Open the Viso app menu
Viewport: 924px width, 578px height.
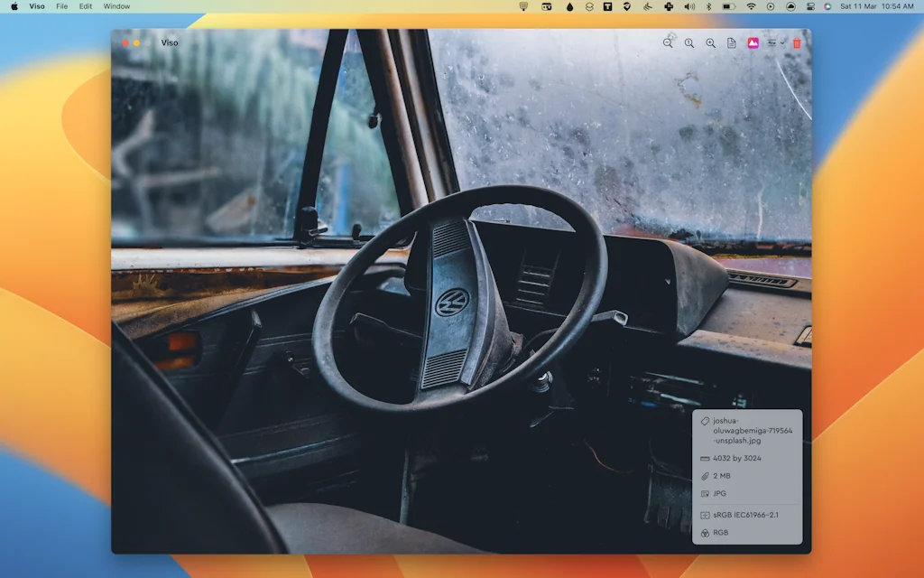pos(37,6)
